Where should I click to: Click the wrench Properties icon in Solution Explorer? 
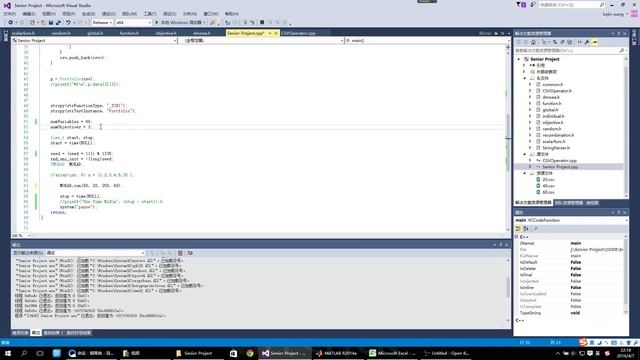pyautogui.click(x=587, y=42)
